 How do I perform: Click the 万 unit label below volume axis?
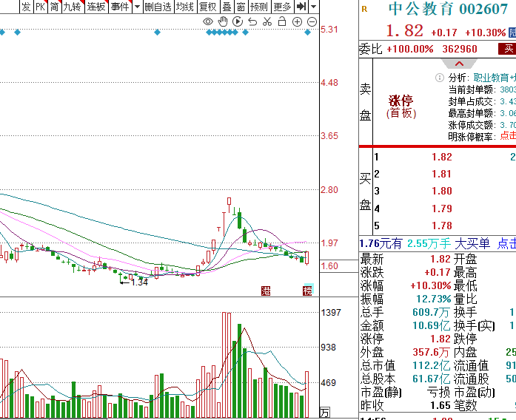[x=324, y=411]
